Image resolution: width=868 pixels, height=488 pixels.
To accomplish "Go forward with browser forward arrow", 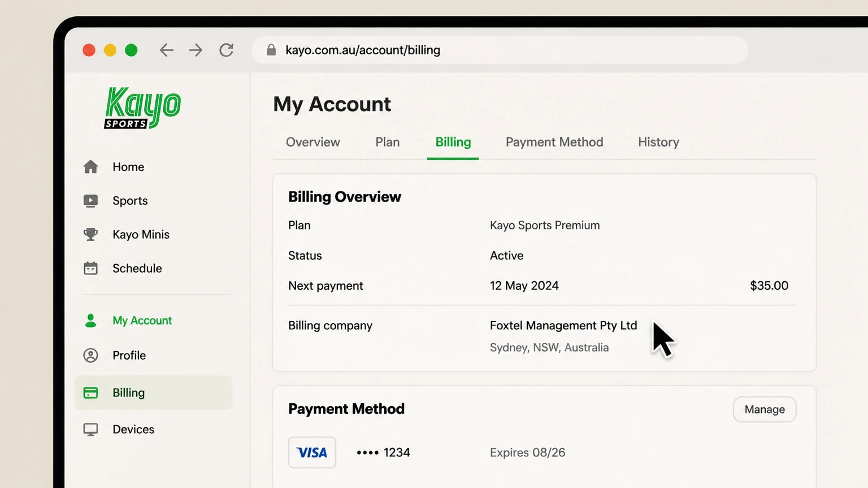I will click(196, 50).
